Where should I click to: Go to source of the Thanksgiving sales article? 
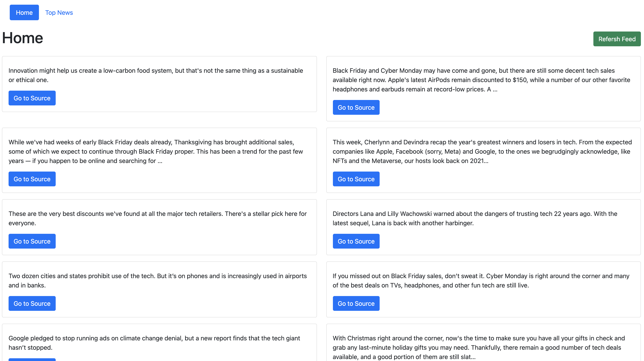pos(32,179)
